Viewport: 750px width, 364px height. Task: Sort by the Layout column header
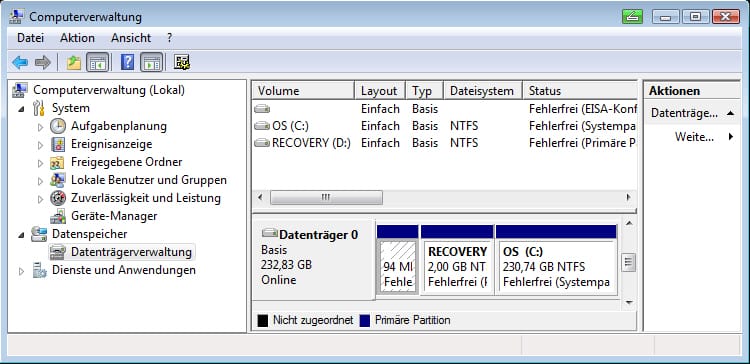point(380,91)
